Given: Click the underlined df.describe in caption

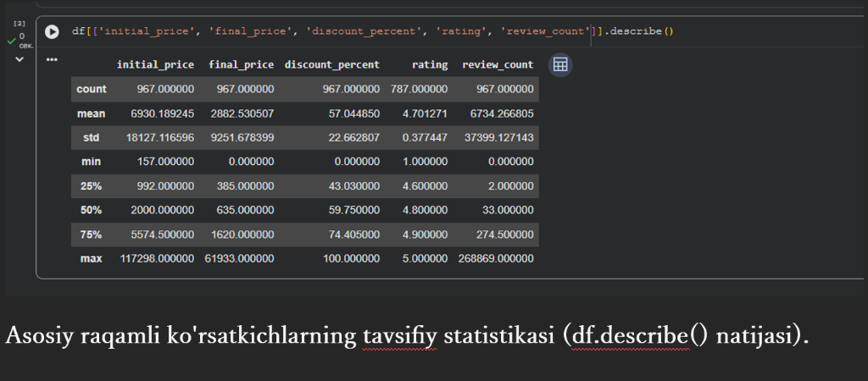Looking at the screenshot, I should point(631,337).
